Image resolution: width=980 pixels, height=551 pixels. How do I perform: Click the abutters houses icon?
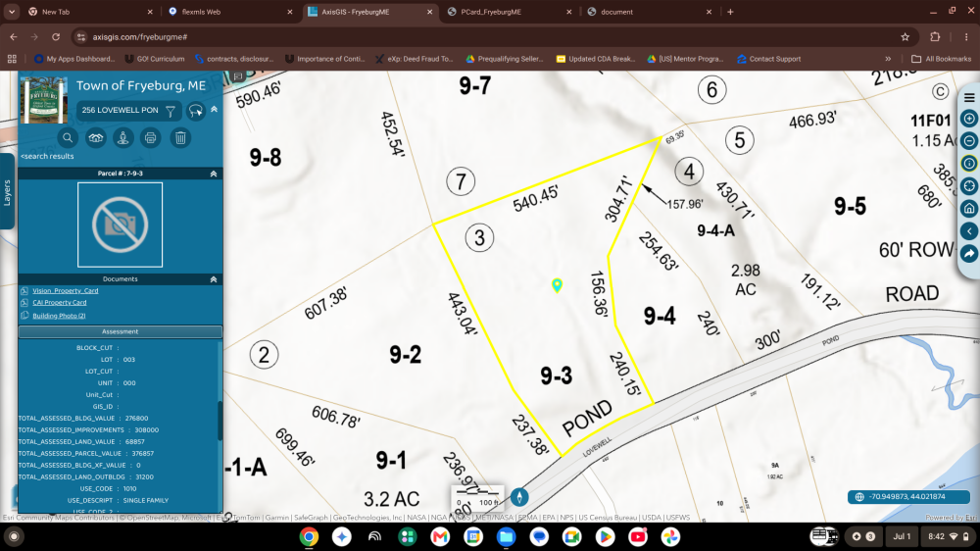pyautogui.click(x=96, y=137)
